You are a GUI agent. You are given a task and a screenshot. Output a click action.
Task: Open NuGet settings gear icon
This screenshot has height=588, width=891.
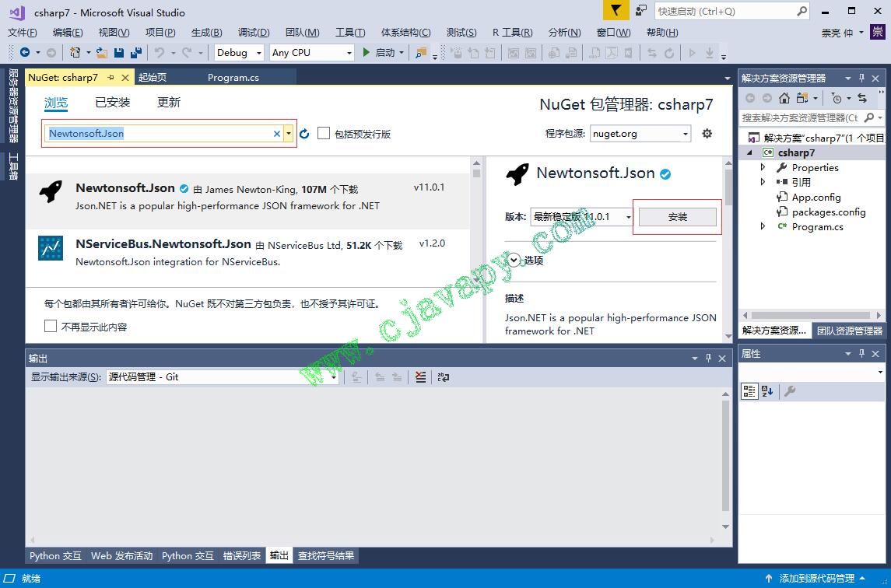[x=707, y=134]
